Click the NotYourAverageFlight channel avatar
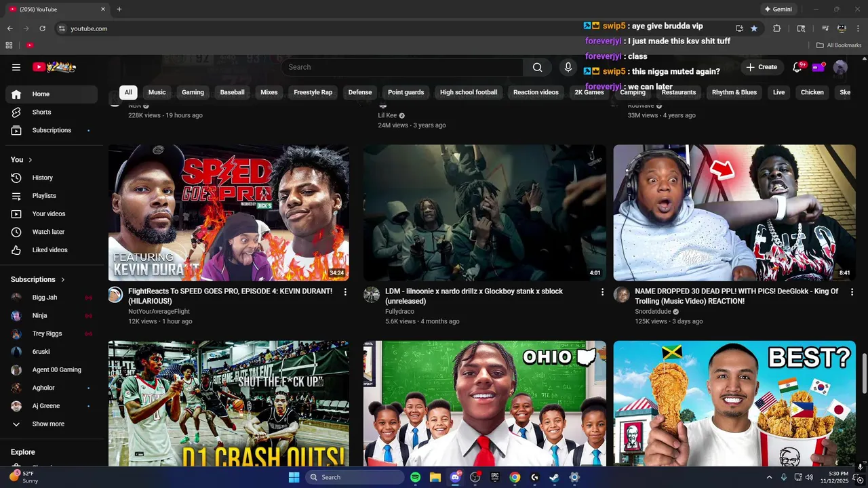Image resolution: width=868 pixels, height=488 pixels. 115,295
